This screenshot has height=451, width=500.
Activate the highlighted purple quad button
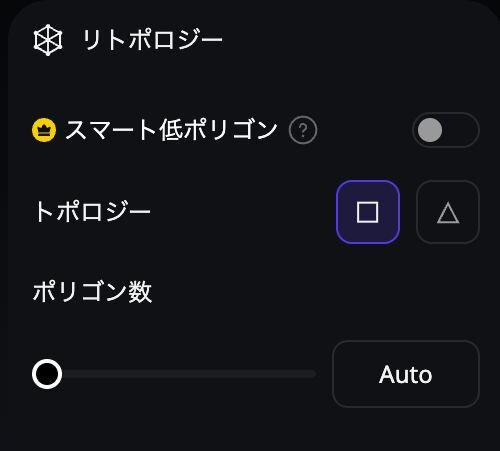tap(368, 212)
